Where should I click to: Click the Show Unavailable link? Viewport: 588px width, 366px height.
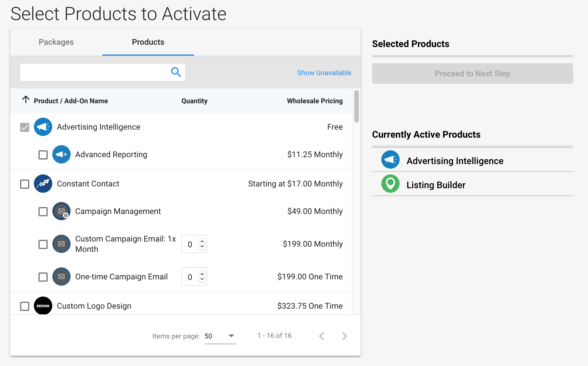point(324,73)
